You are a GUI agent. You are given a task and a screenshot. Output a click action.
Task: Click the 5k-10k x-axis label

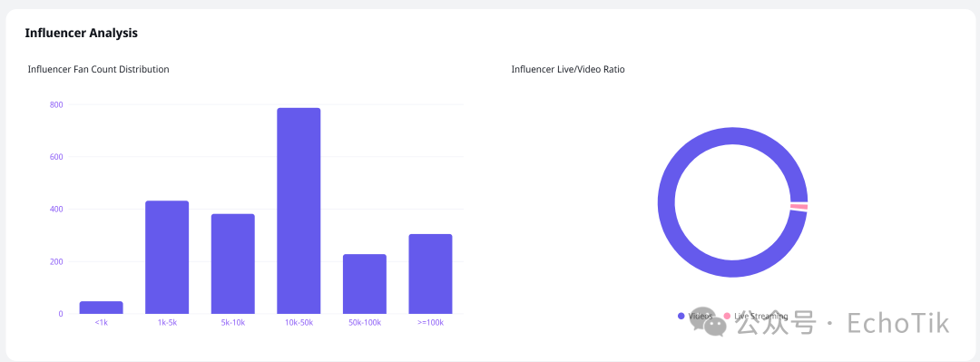tap(233, 323)
